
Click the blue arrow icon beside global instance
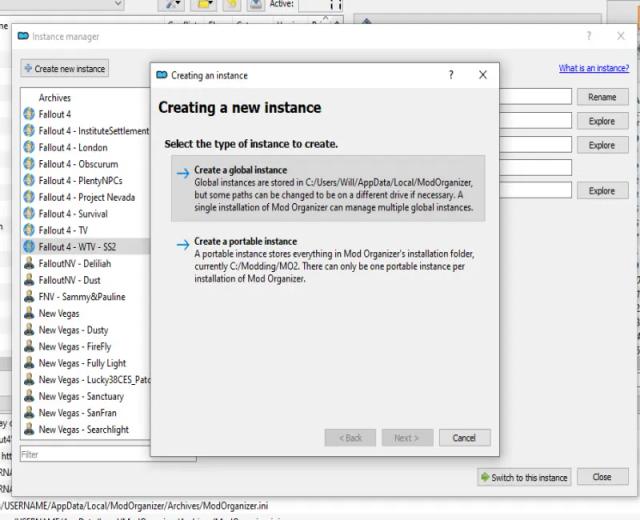182,172
